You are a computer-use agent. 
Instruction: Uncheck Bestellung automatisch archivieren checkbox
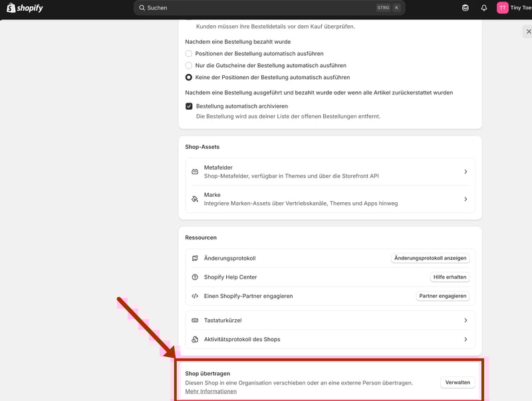pyautogui.click(x=189, y=106)
